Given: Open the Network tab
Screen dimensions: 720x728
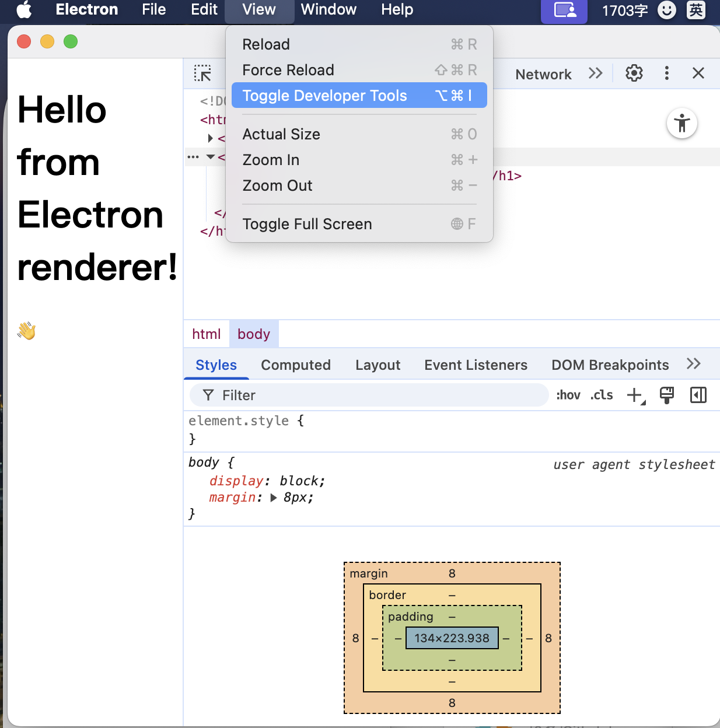Looking at the screenshot, I should coord(543,74).
